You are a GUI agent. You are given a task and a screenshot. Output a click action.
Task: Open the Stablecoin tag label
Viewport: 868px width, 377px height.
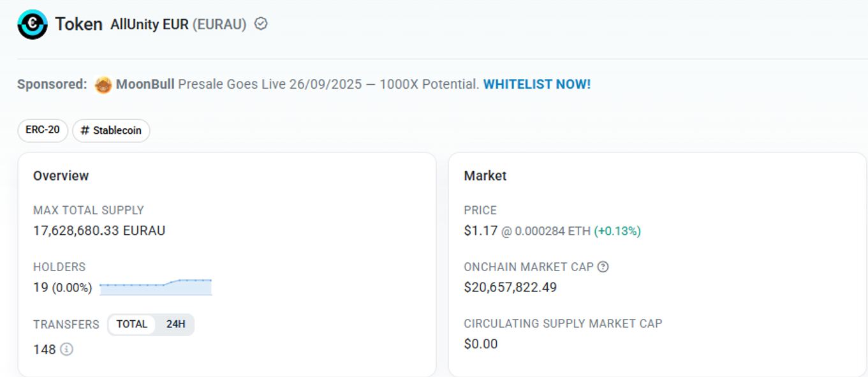(112, 131)
